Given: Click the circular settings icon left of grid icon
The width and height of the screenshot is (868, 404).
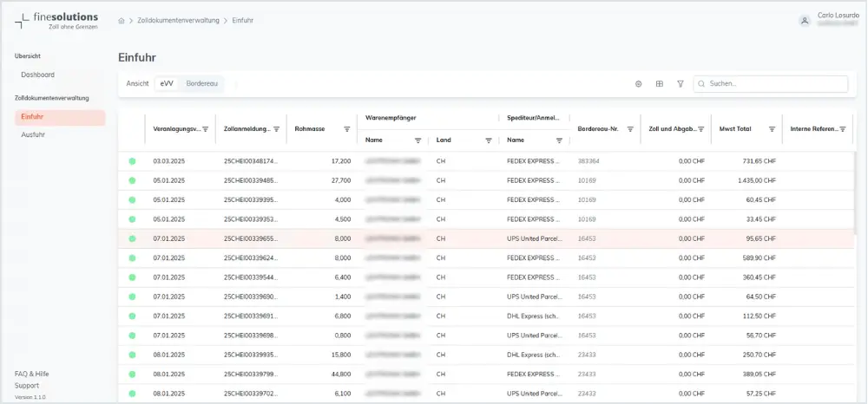Looking at the screenshot, I should (638, 84).
